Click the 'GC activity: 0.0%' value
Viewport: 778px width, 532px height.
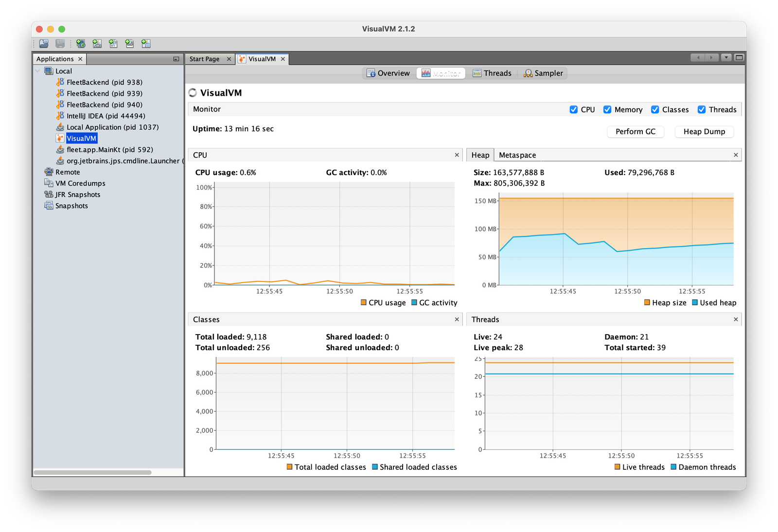(356, 173)
